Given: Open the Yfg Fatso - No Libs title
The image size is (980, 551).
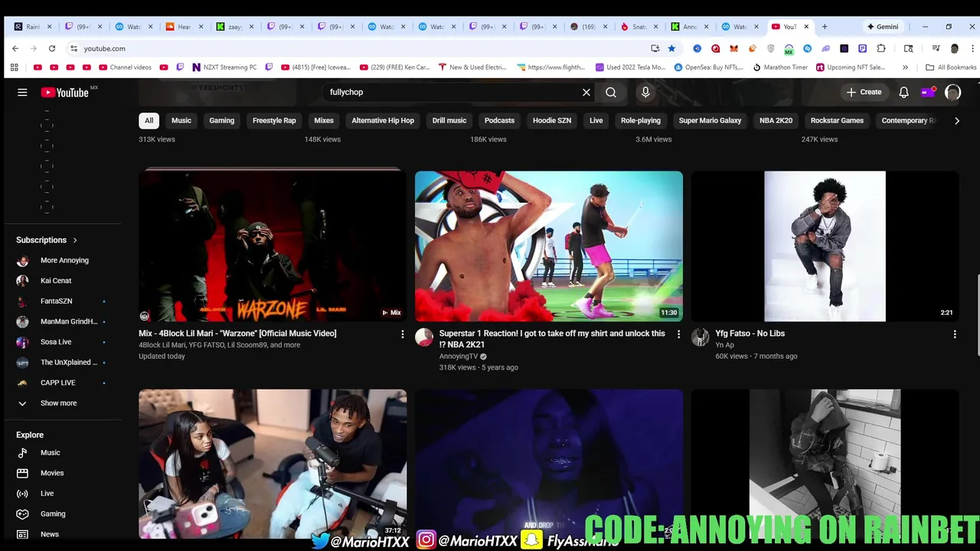Looking at the screenshot, I should pos(750,334).
